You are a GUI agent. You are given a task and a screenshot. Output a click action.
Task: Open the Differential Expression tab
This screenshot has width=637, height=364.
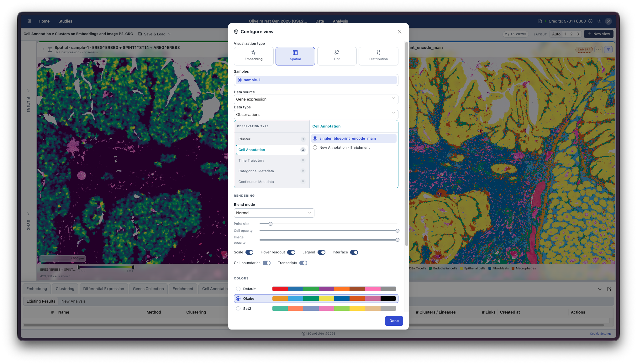103,289
